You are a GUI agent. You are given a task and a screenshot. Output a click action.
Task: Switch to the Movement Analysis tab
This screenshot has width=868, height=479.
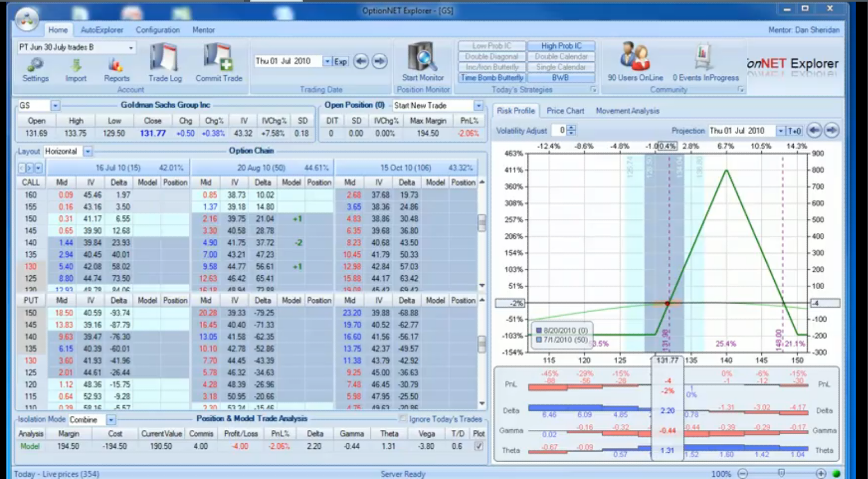tap(627, 111)
